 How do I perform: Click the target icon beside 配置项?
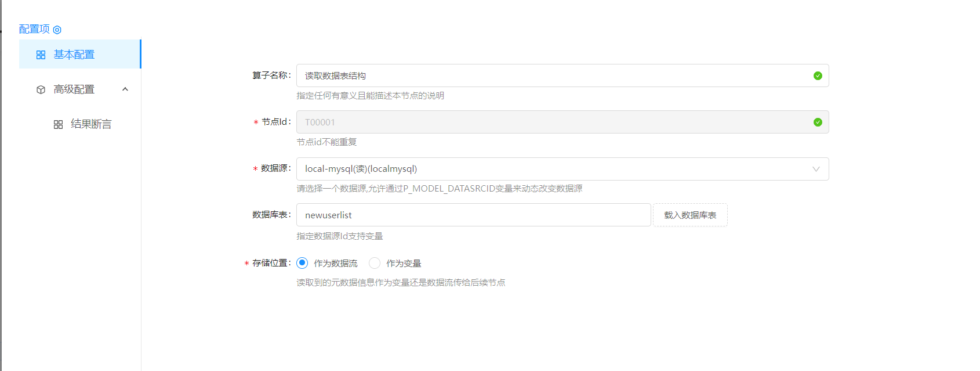tap(57, 30)
